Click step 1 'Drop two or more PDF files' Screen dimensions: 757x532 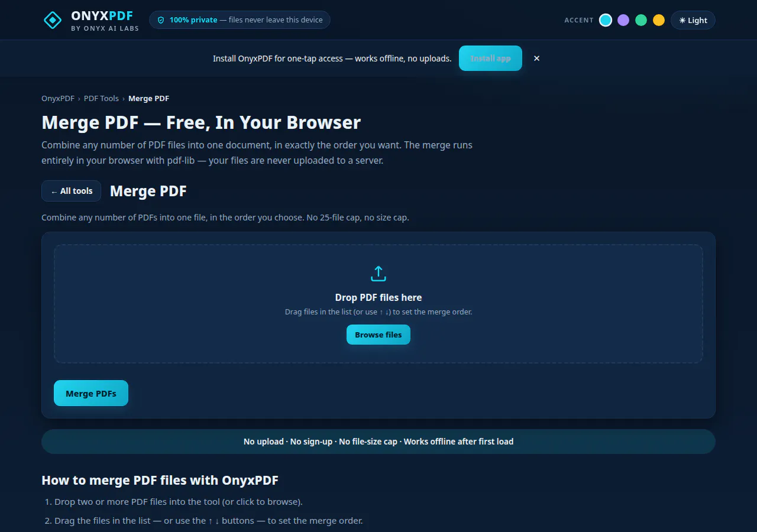(179, 502)
